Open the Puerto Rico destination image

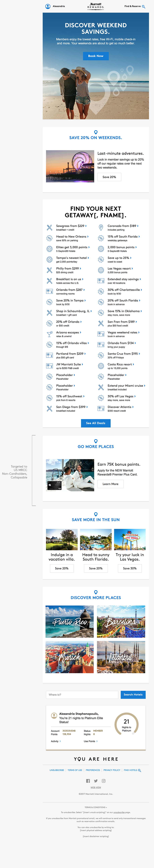click(70, 621)
